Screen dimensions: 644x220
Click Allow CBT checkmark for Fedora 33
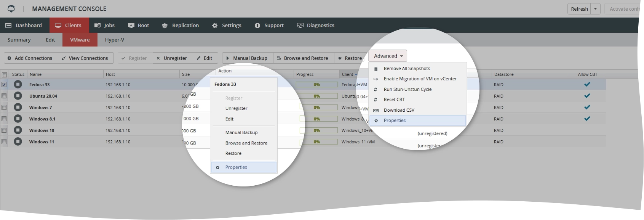[587, 84]
